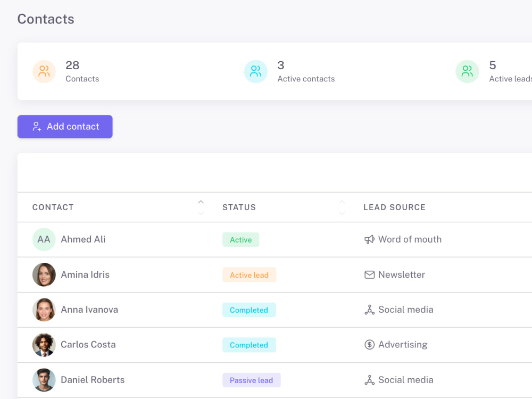Sort by the Status column arrows
The height and width of the screenshot is (399, 532).
coord(342,207)
